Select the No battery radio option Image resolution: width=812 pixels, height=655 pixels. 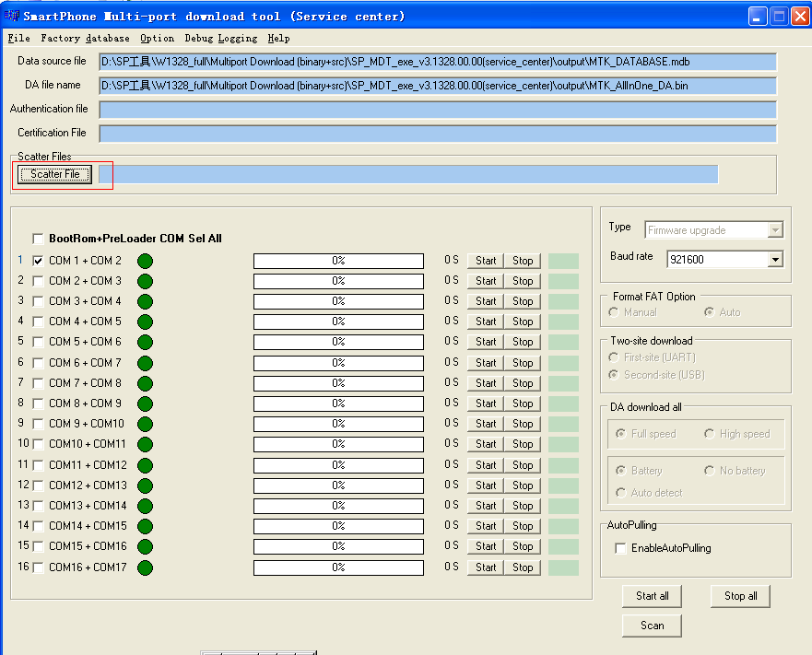pos(710,471)
